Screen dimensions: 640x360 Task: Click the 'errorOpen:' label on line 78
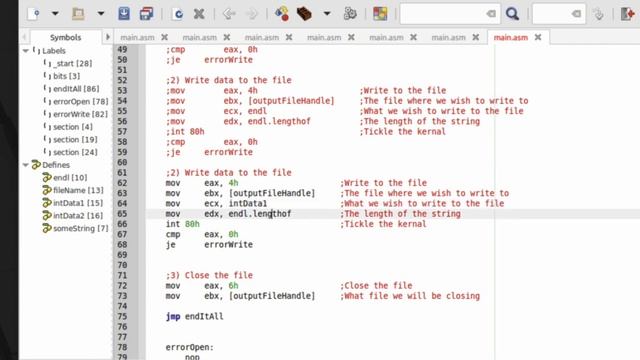click(190, 347)
